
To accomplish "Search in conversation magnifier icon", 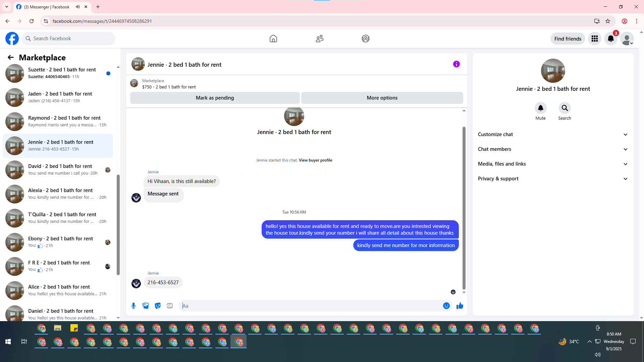I will (x=565, y=108).
